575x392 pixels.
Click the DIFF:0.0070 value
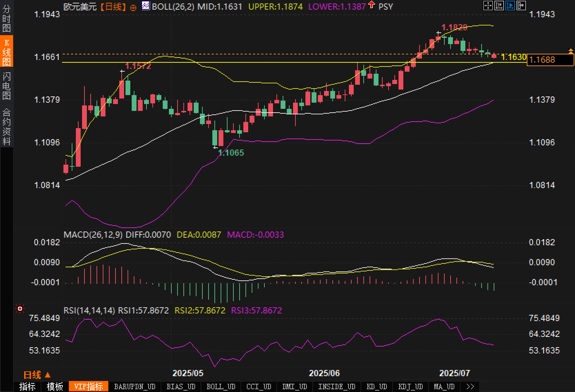click(x=148, y=235)
